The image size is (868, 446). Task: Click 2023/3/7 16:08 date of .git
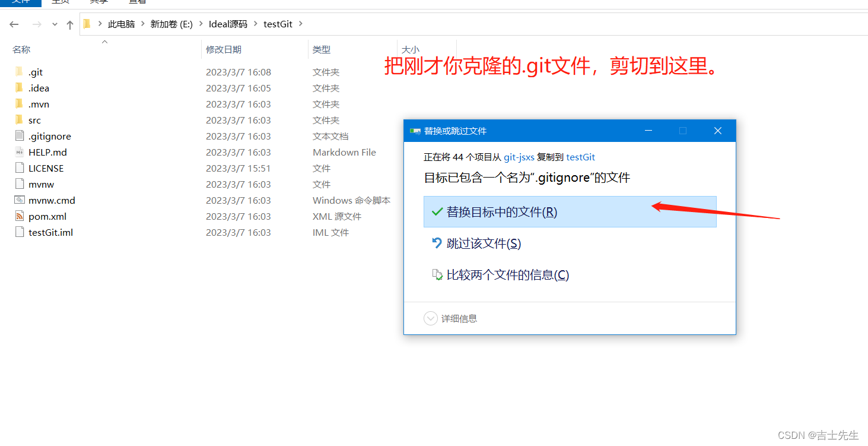(x=239, y=72)
